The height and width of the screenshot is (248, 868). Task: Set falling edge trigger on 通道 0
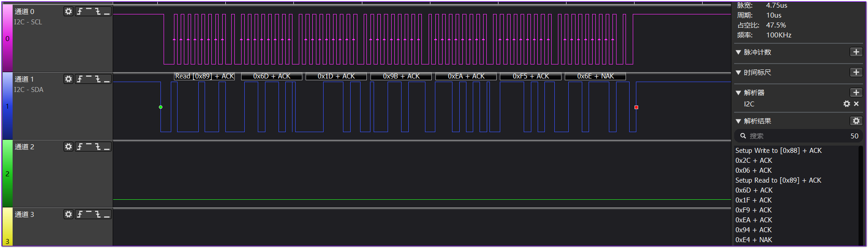(x=98, y=11)
